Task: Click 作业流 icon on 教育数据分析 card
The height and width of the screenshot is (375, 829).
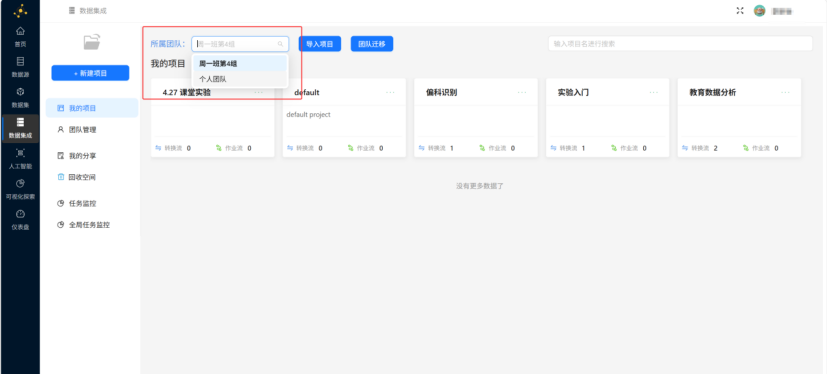Action: click(745, 148)
